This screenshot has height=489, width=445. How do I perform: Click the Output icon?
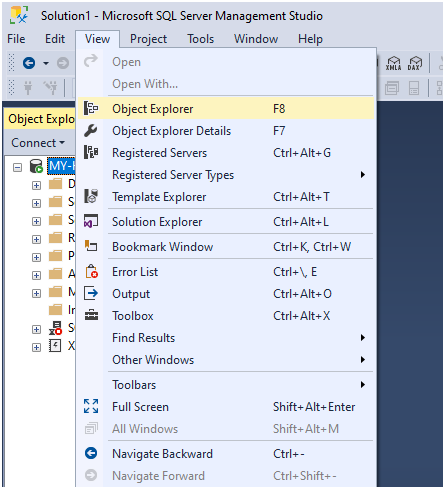tap(91, 293)
